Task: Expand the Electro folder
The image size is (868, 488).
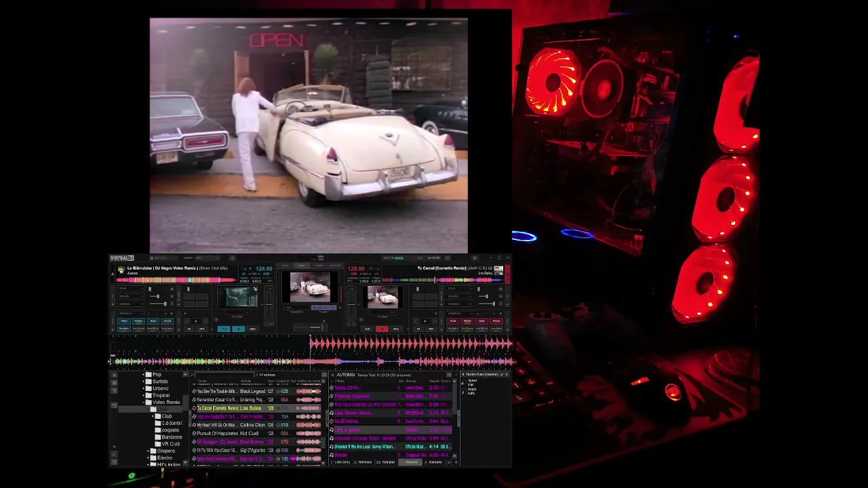Action: [x=148, y=458]
